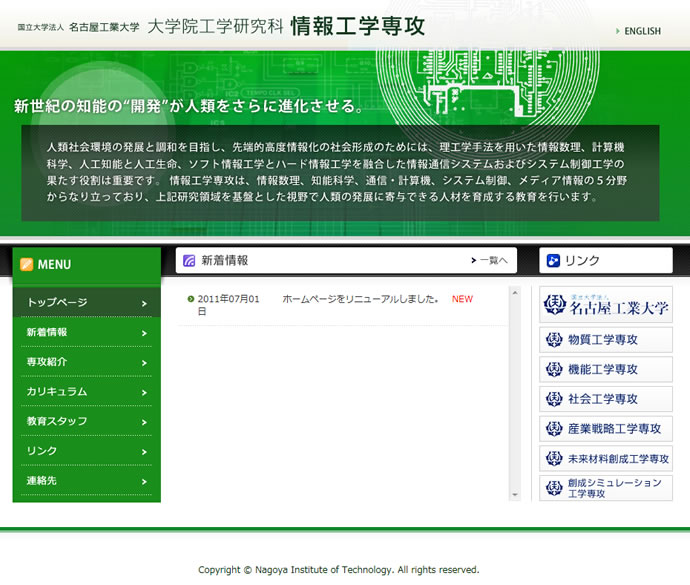Click the arrow next to 専攻紹介
The width and height of the screenshot is (690, 585).
144,363
